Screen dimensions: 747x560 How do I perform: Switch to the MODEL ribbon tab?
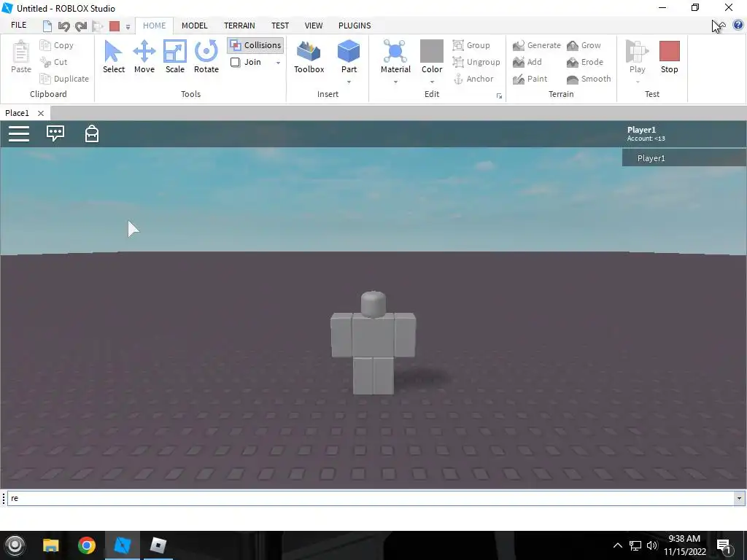click(194, 26)
